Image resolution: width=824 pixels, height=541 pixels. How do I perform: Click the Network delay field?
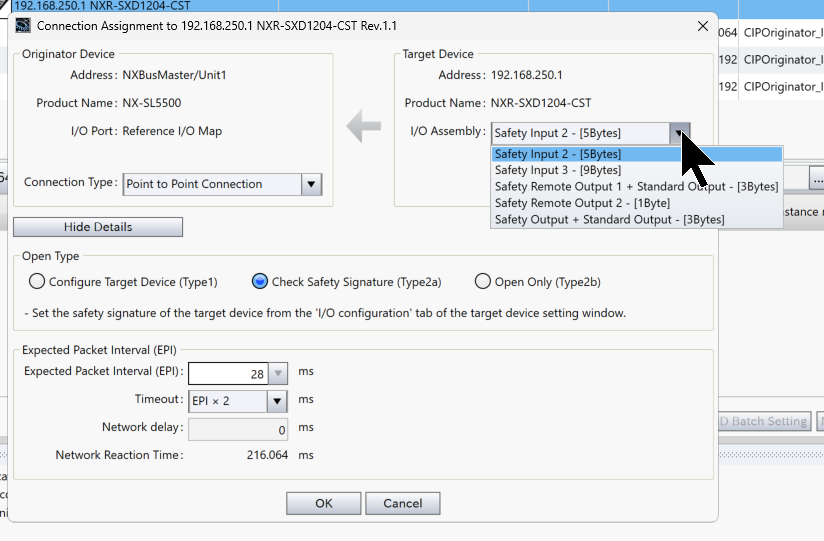(238, 430)
